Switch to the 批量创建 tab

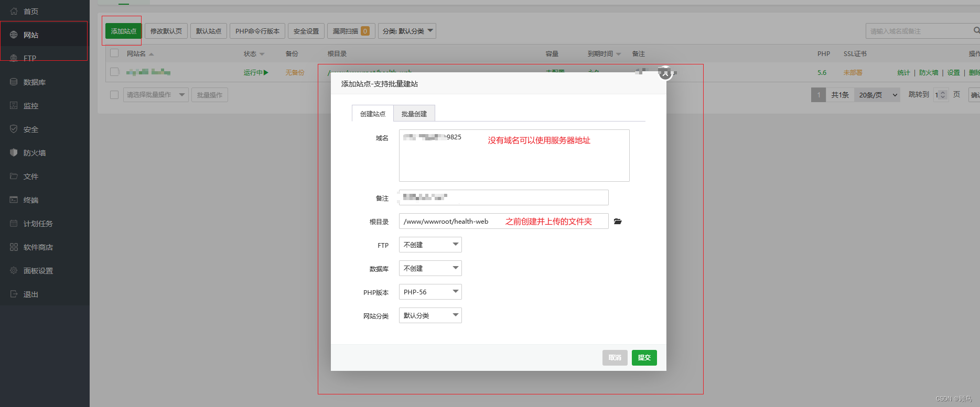414,114
